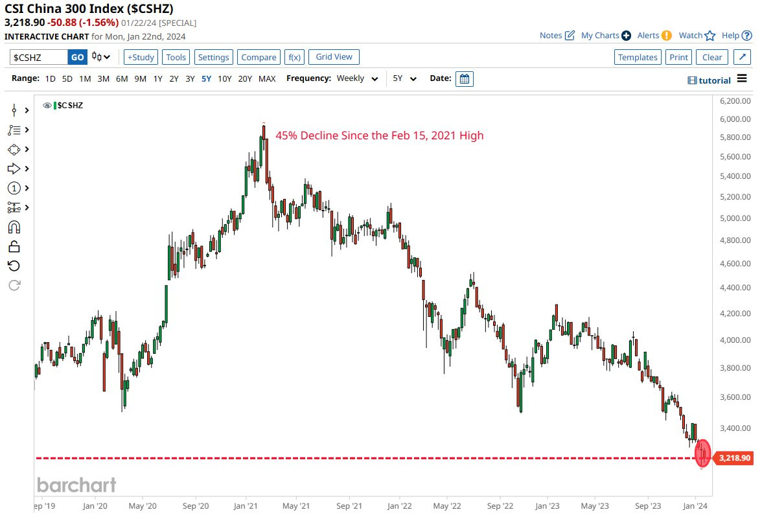Select the MAX range option

click(x=267, y=79)
